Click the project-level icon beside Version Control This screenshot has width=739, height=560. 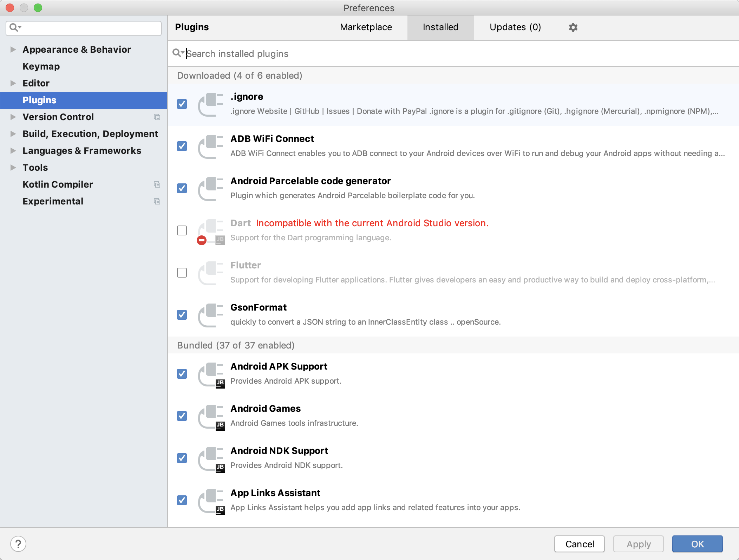[157, 117]
